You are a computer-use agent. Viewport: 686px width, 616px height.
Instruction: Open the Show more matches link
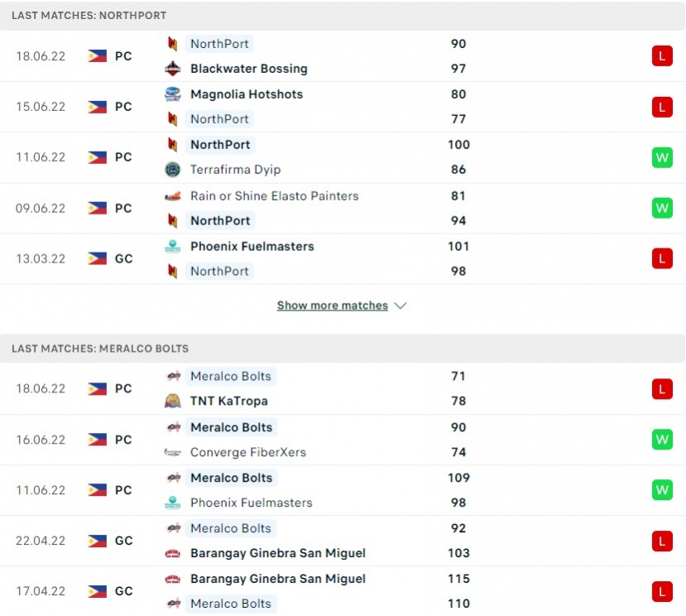[333, 306]
